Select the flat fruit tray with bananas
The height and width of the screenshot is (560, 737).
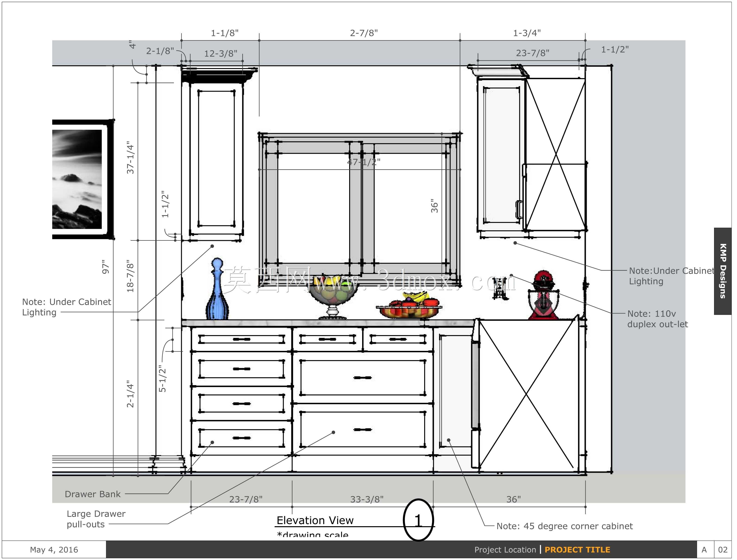click(x=409, y=305)
